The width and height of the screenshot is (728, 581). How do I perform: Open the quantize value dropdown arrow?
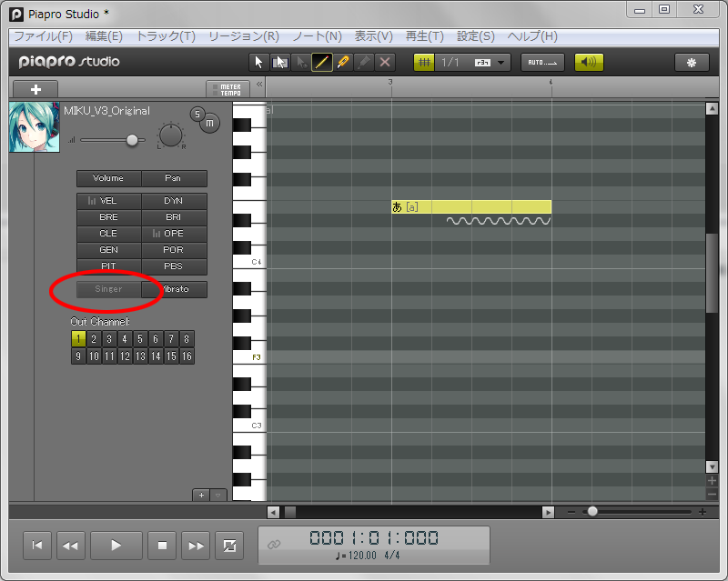501,63
